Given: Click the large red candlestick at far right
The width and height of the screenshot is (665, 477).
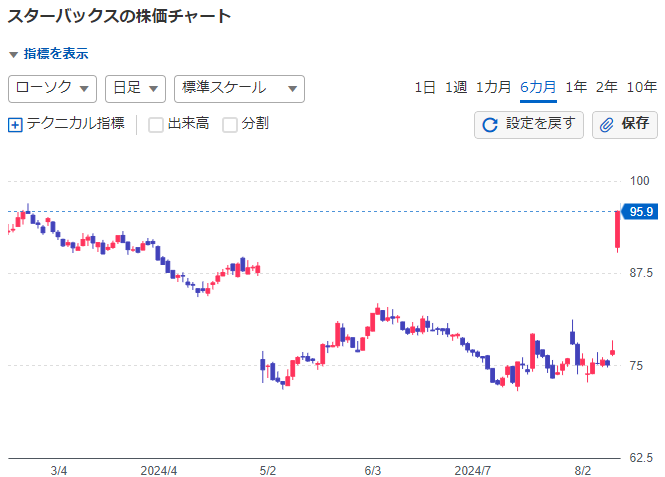Looking at the screenshot, I should coord(618,230).
